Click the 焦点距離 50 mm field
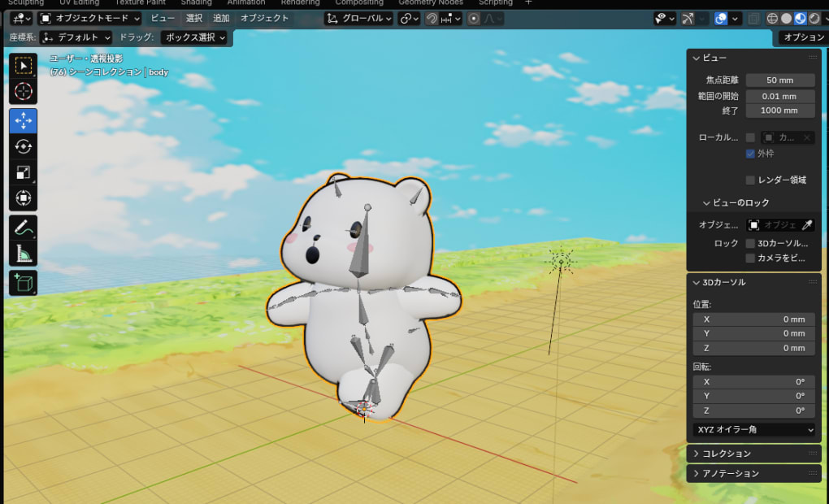The height and width of the screenshot is (504, 829). pyautogui.click(x=780, y=80)
